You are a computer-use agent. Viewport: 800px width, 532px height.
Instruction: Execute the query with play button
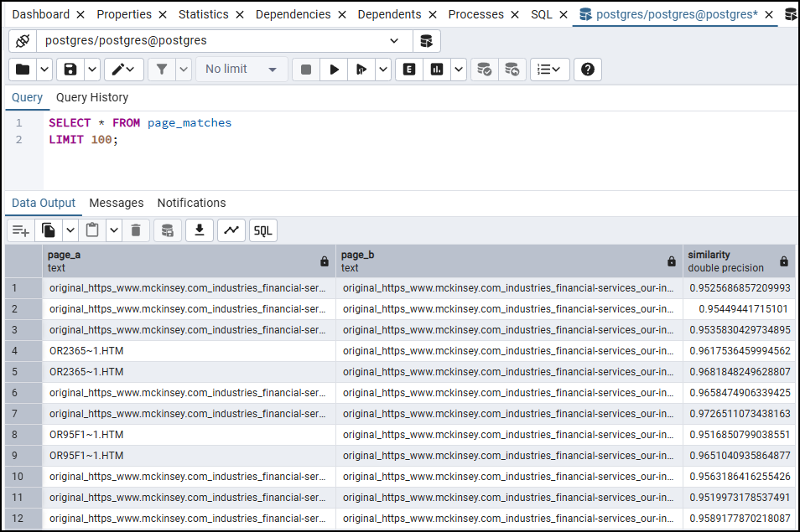click(335, 70)
